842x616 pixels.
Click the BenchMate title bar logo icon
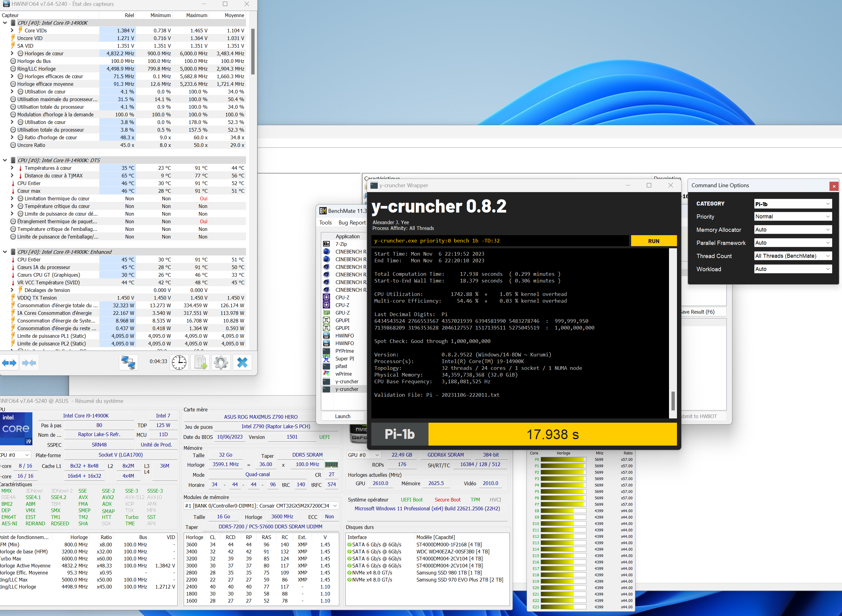pyautogui.click(x=323, y=211)
